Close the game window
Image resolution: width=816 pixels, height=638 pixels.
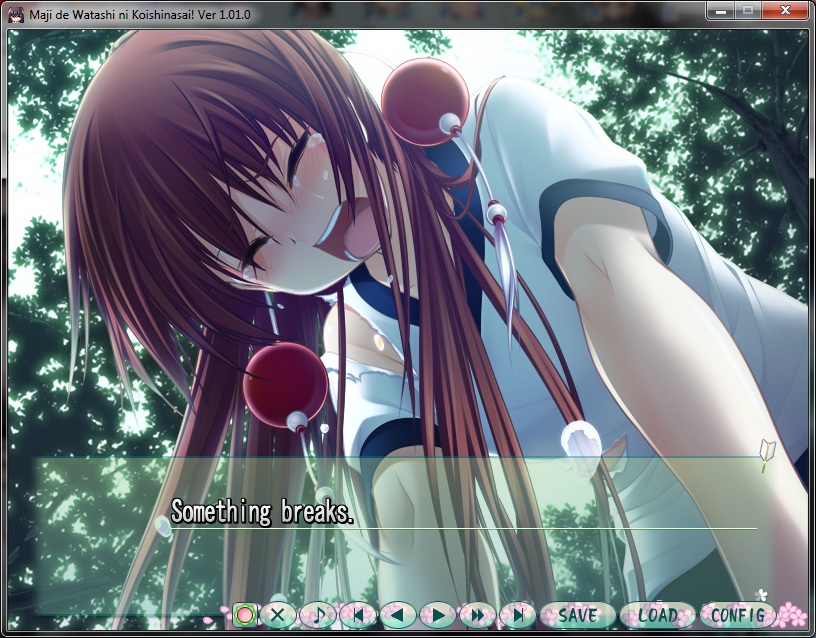[785, 10]
